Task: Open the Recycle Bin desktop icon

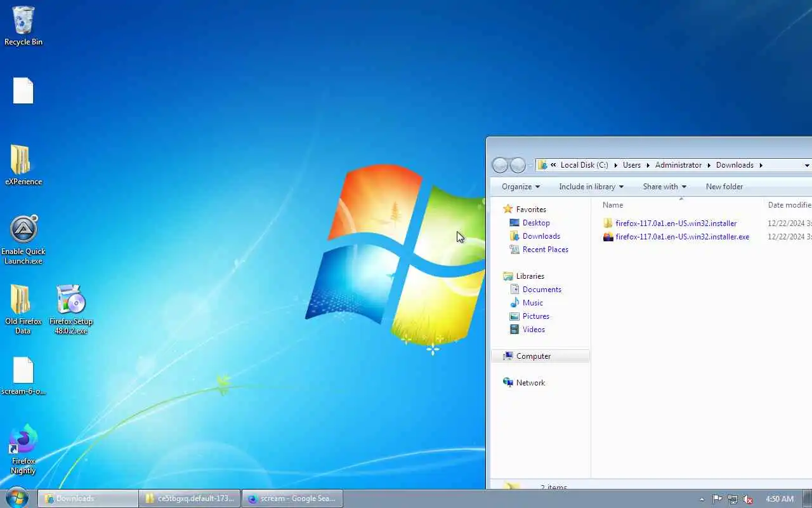Action: [23, 26]
